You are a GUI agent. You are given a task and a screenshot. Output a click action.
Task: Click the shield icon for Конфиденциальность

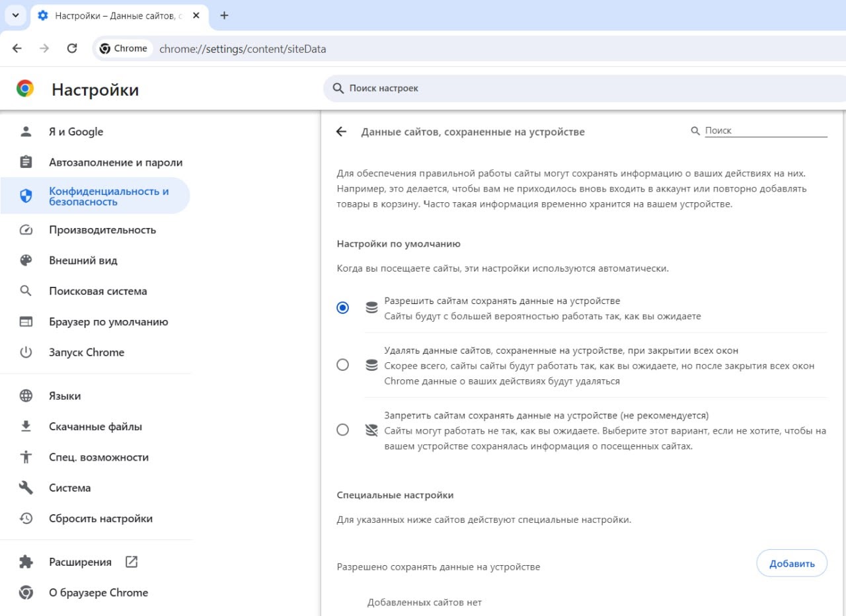click(x=26, y=196)
